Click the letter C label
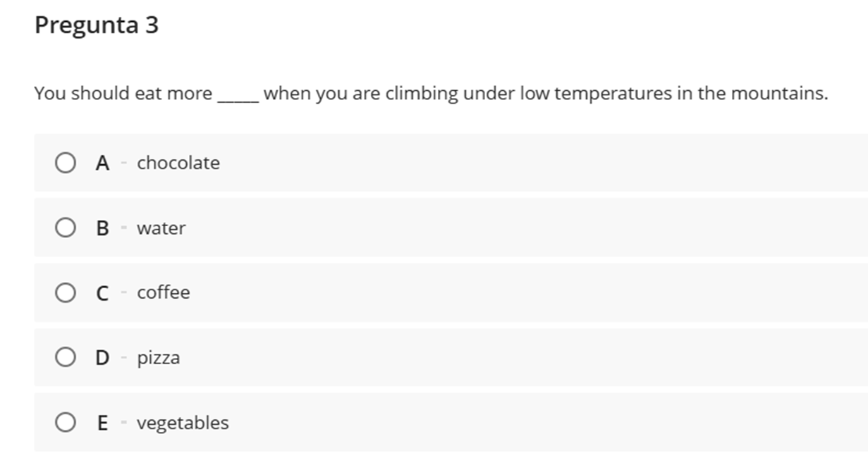Image resolution: width=868 pixels, height=458 pixels. tap(103, 293)
